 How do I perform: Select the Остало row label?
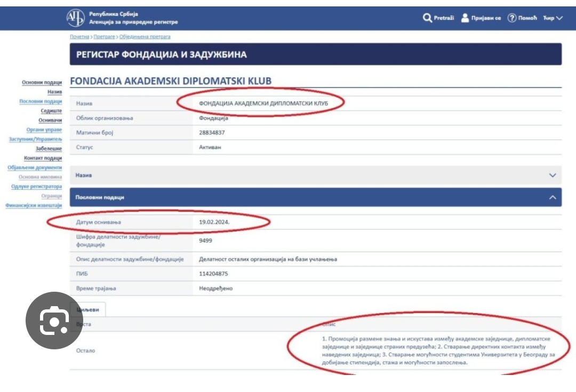coord(85,350)
